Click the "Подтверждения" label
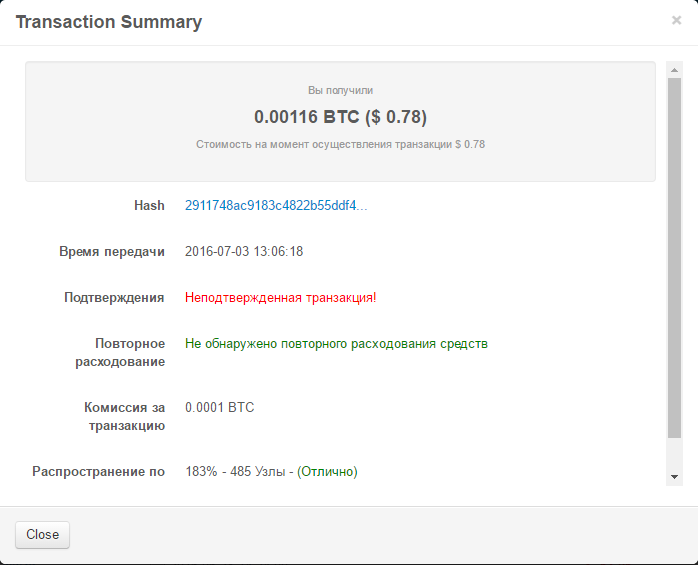The image size is (698, 565). pos(114,297)
